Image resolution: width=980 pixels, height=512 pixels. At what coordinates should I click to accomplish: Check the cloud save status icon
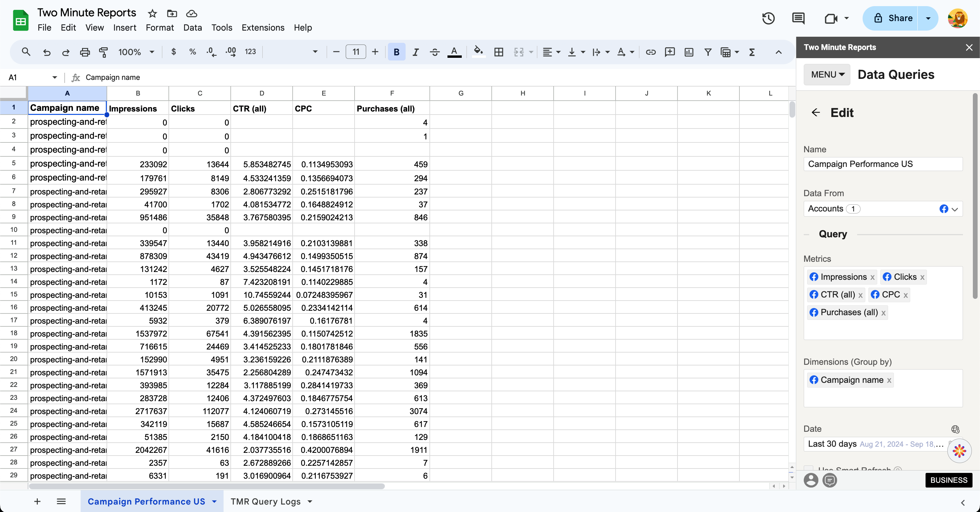(191, 14)
